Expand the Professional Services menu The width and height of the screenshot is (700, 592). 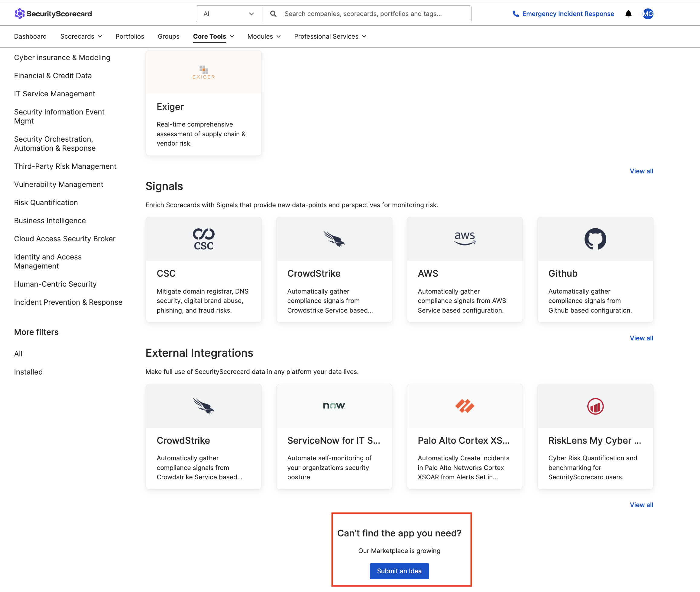pyautogui.click(x=330, y=36)
